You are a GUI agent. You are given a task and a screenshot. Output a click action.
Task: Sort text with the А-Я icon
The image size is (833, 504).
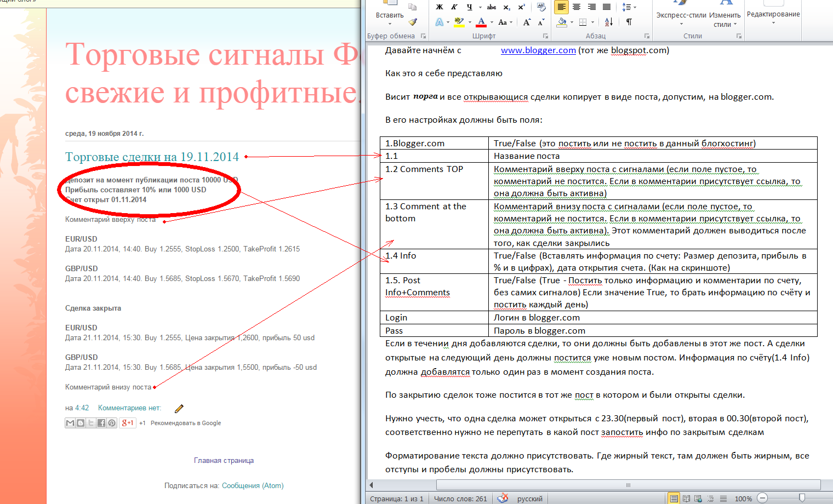click(609, 22)
